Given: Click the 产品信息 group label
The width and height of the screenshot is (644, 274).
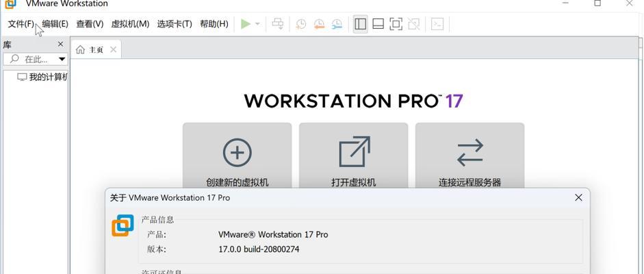Looking at the screenshot, I should tap(157, 220).
